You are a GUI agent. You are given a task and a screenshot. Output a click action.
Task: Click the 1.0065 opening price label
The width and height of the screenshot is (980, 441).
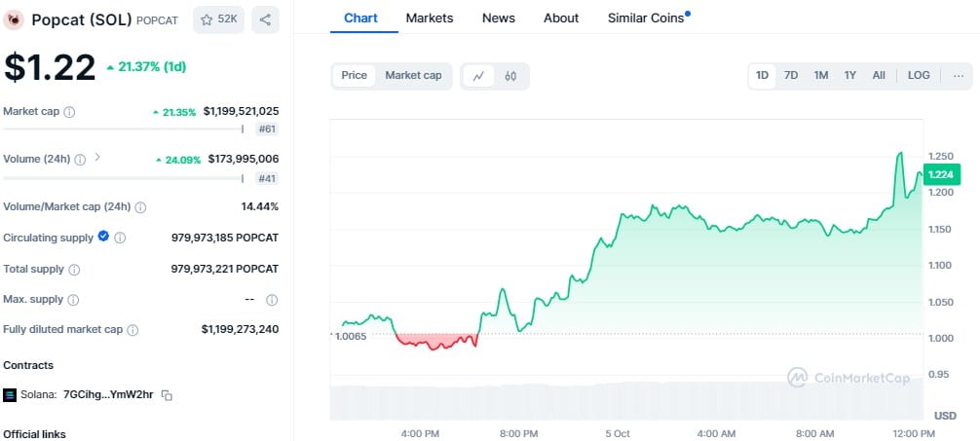349,336
